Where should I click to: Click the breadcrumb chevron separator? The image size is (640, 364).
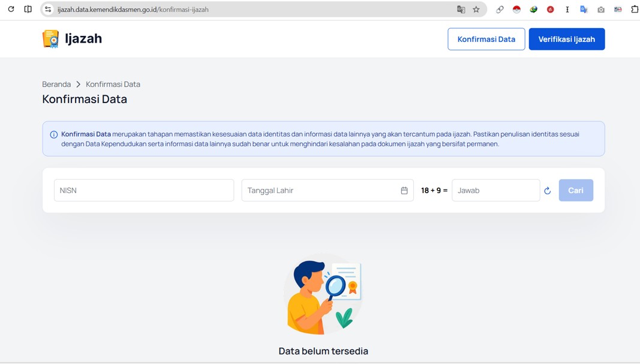(79, 84)
